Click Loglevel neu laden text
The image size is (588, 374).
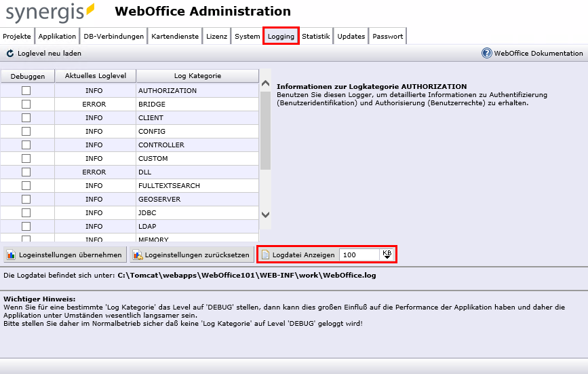50,53
